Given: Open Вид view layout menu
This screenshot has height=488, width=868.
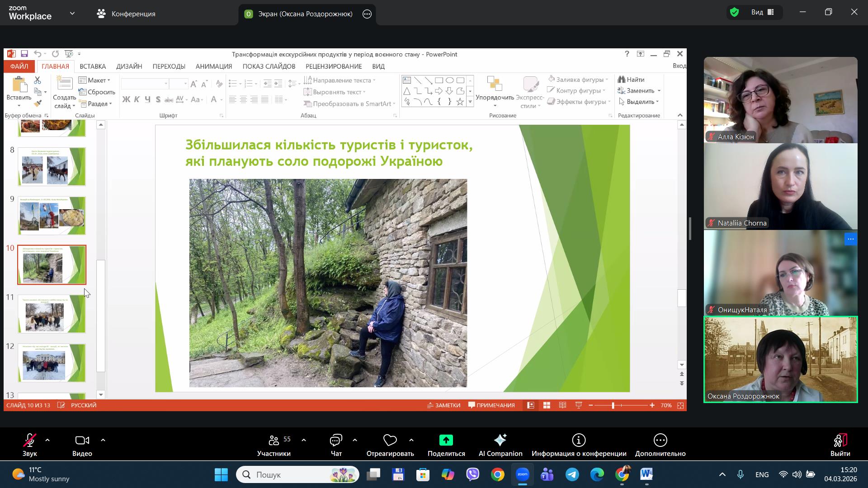Looking at the screenshot, I should (763, 12).
